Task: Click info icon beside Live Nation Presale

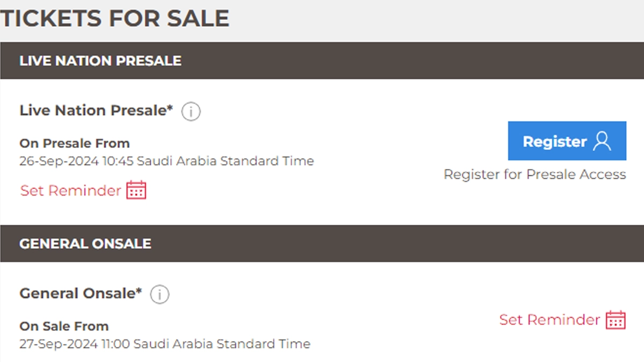Action: click(191, 112)
